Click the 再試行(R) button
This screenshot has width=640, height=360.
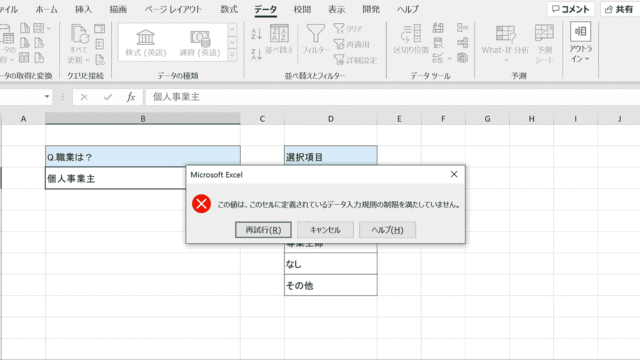[x=263, y=230]
